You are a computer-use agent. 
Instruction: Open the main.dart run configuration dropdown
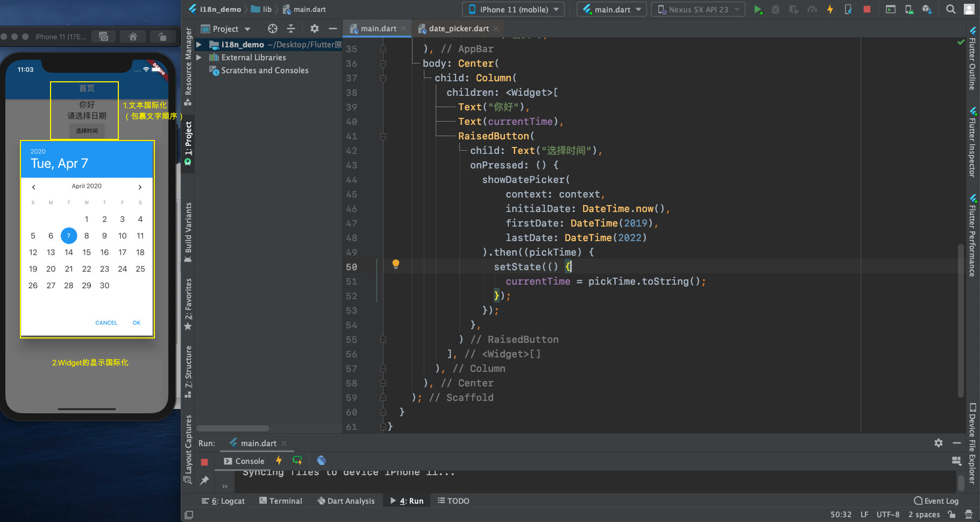click(612, 9)
